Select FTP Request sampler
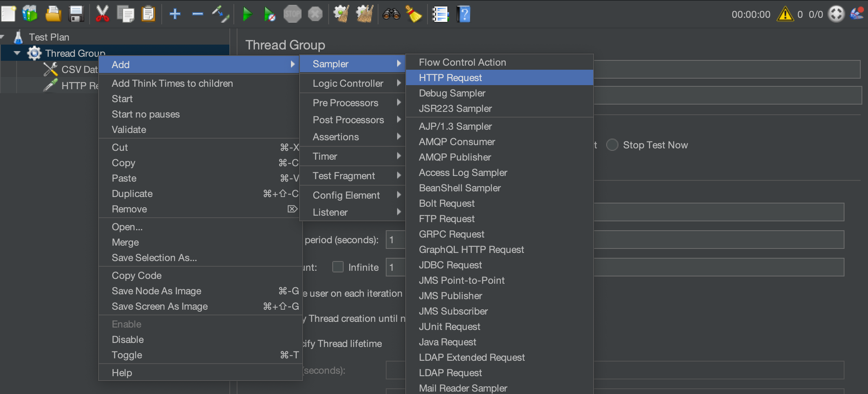 [x=500, y=218]
